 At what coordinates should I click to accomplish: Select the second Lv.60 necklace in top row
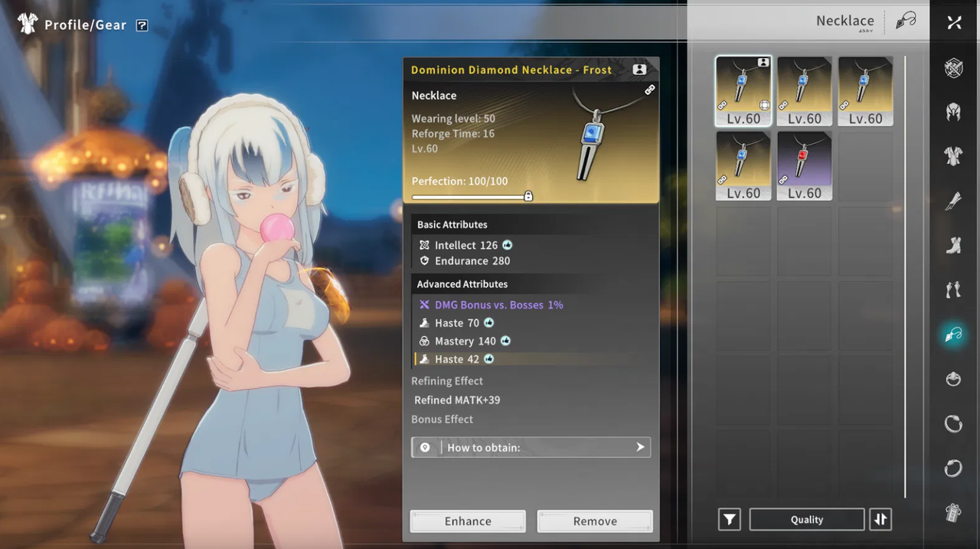pyautogui.click(x=805, y=91)
